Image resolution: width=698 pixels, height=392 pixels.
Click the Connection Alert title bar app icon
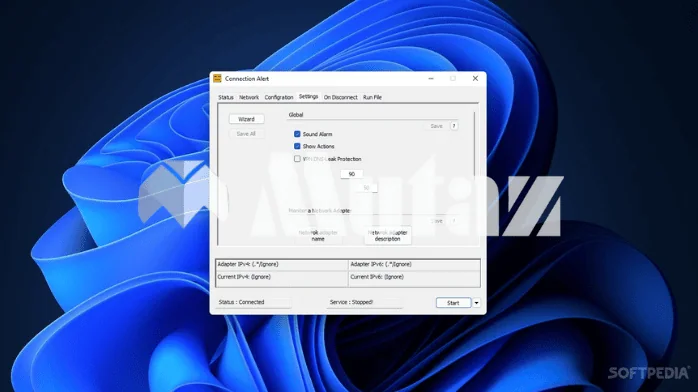click(217, 79)
